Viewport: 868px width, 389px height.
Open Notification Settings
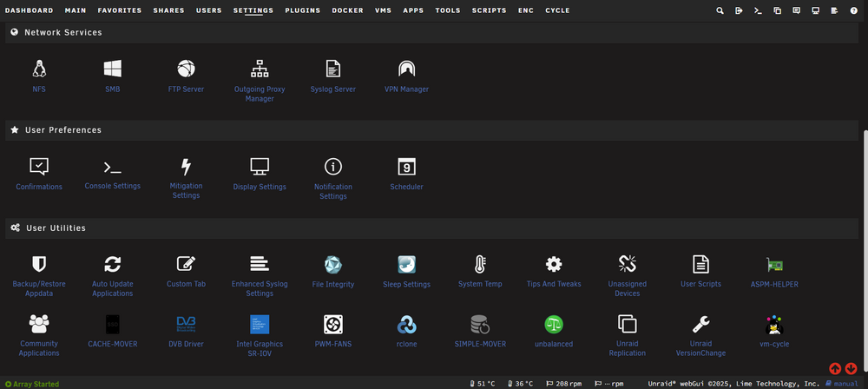[332, 179]
